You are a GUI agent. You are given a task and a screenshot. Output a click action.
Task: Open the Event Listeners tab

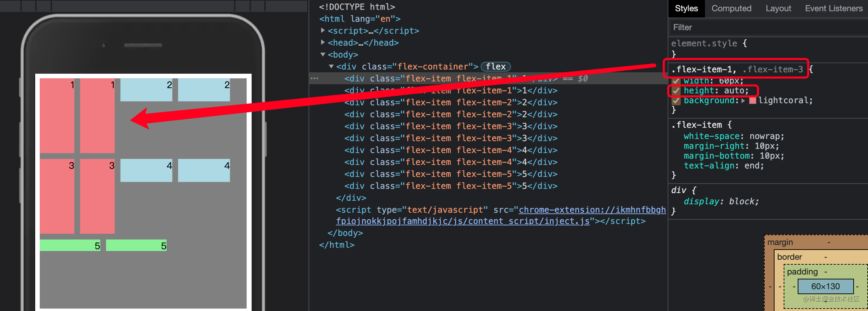[834, 8]
